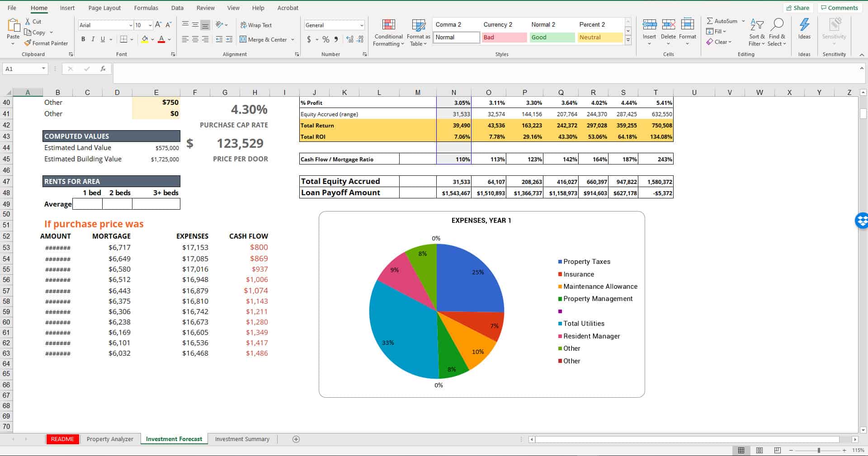The height and width of the screenshot is (456, 868).
Task: Switch to the Formulas ribbon tab
Action: tap(146, 8)
